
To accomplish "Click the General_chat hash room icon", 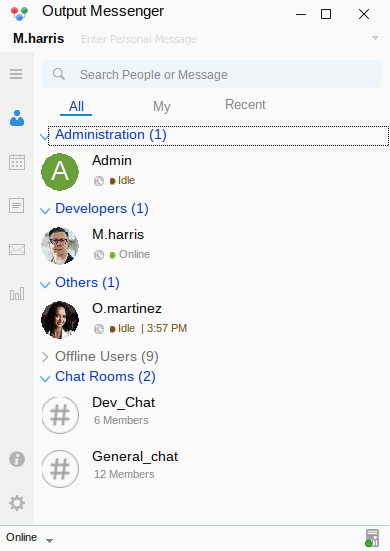I will (60, 469).
